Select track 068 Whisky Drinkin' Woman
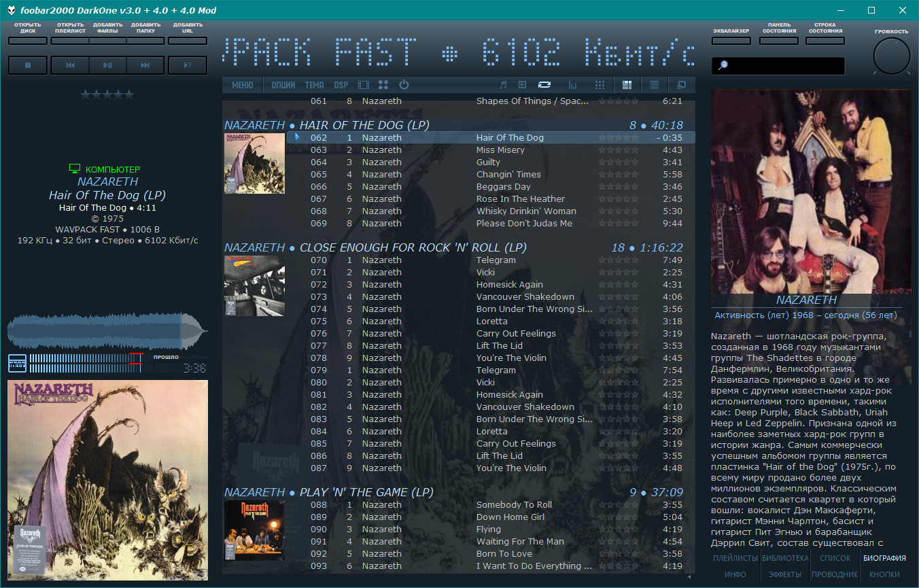919x588 pixels. (491, 211)
